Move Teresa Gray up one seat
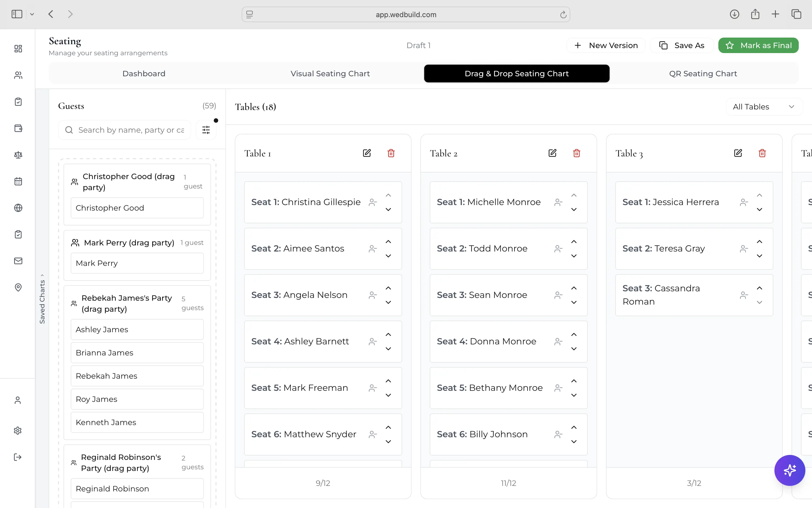Image resolution: width=812 pixels, height=508 pixels. (760, 242)
